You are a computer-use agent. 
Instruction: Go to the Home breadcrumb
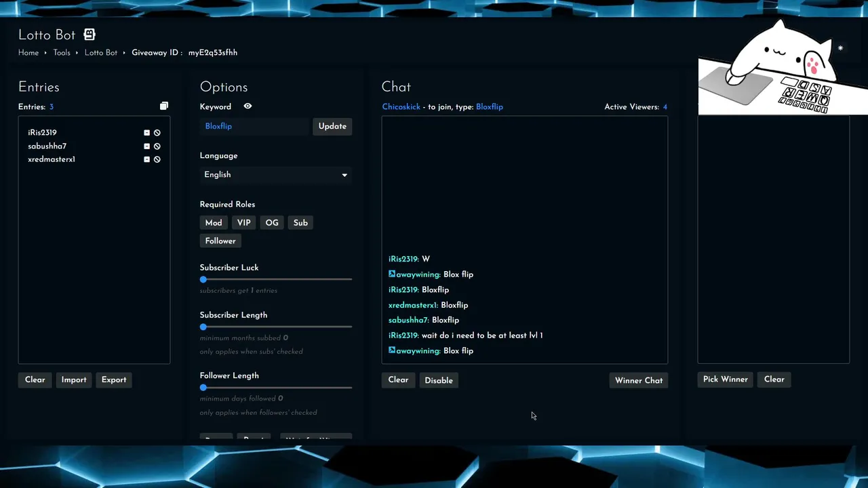pyautogui.click(x=28, y=53)
